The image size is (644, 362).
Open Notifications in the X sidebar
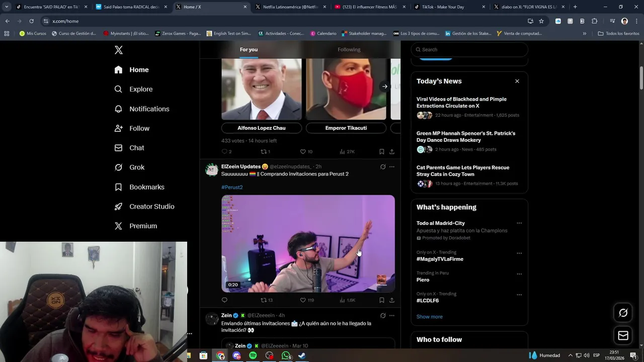(x=142, y=109)
